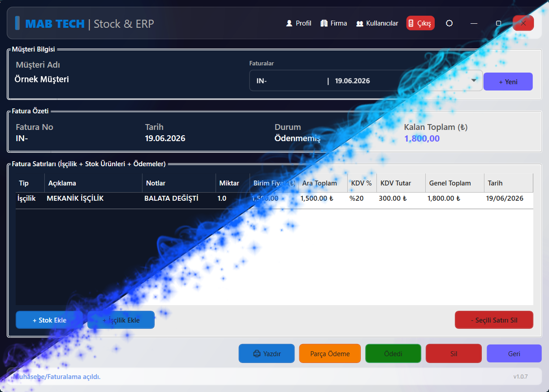Click the 1,500.00 ₺ Ara Toplam cell
Viewport: 549px width, 392px height.
coord(323,198)
